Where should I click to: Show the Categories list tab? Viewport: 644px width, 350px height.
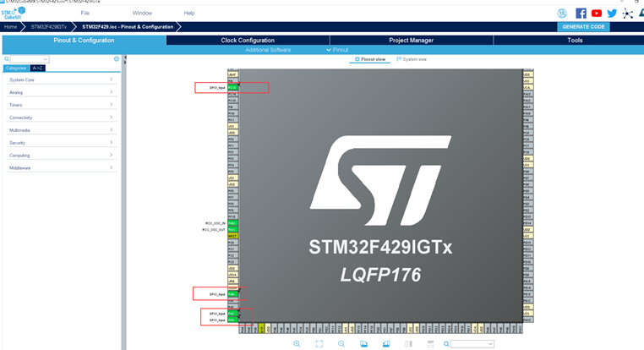[x=16, y=68]
